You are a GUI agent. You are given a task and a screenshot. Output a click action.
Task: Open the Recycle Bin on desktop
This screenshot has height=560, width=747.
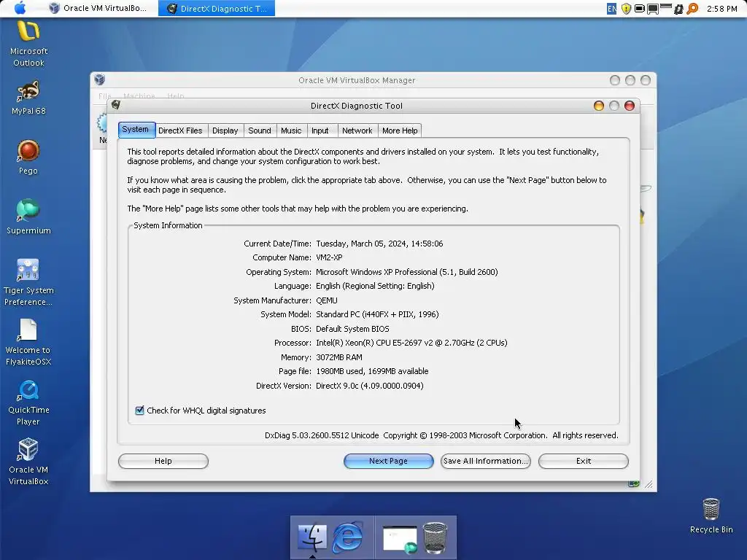point(711,516)
